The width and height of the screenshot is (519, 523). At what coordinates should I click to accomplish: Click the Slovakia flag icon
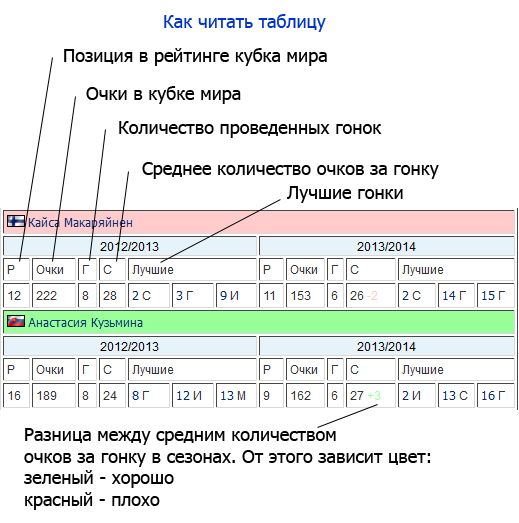tap(16, 321)
